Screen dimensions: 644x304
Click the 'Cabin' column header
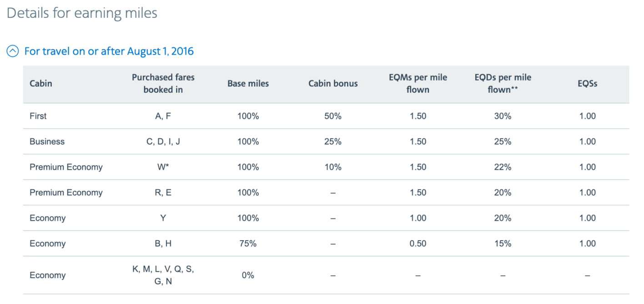[x=40, y=83]
